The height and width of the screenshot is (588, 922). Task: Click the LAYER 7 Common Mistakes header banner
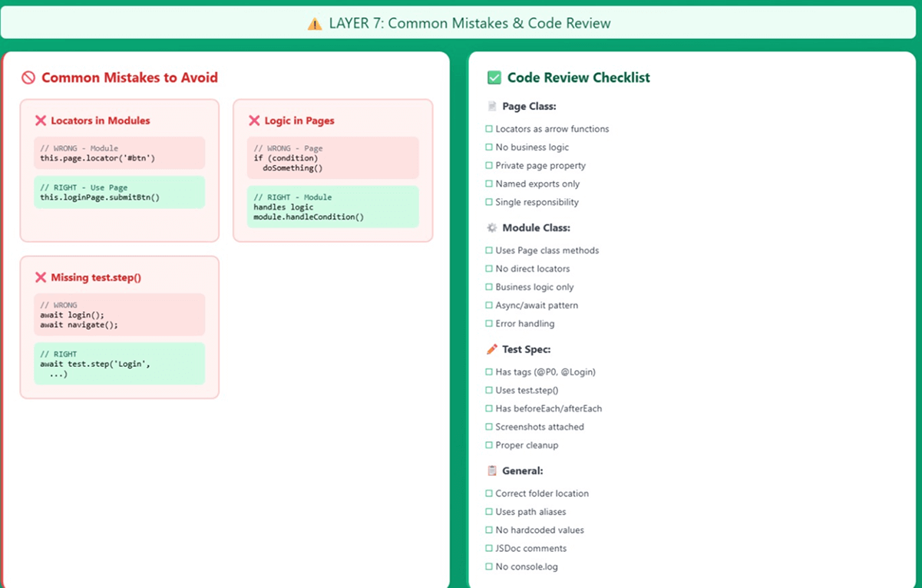coord(460,23)
